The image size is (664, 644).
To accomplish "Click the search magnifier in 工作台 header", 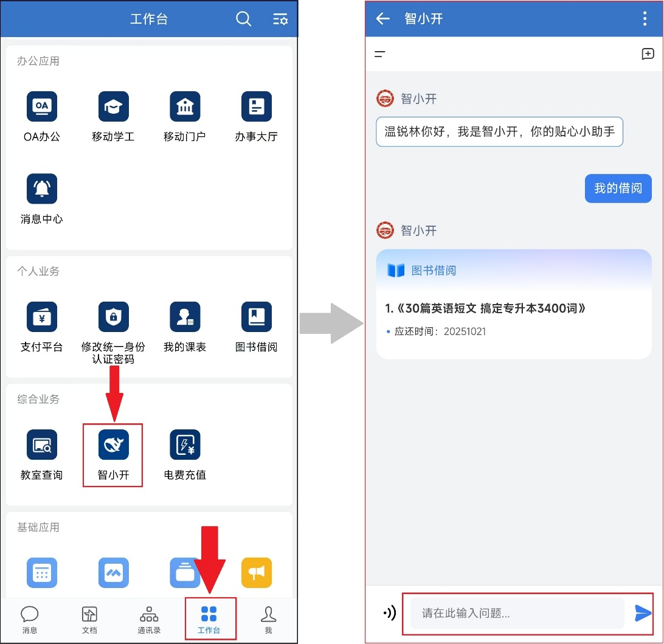I will (243, 19).
